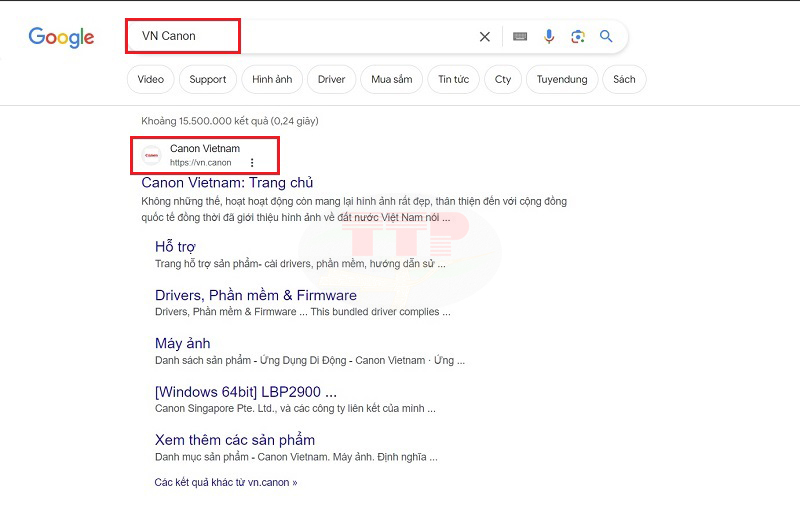Open Xem thêm các sản phẩm sitelink
Viewport: 800px width, 505px height.
[x=235, y=440]
